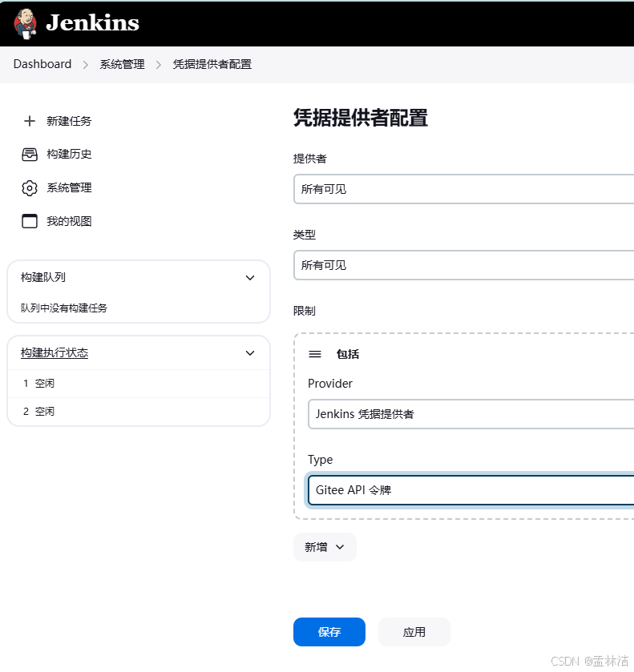Open 我的视图 in the sidebar

tap(69, 221)
